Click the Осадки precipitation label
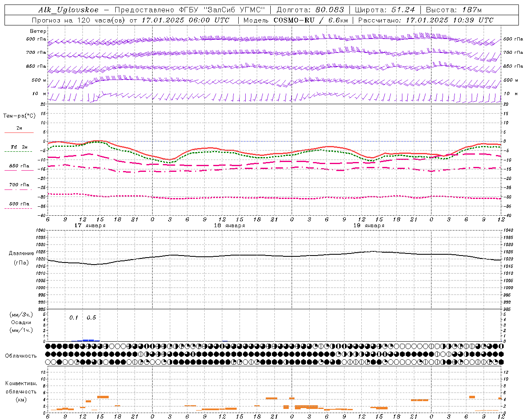 pyautogui.click(x=21, y=322)
